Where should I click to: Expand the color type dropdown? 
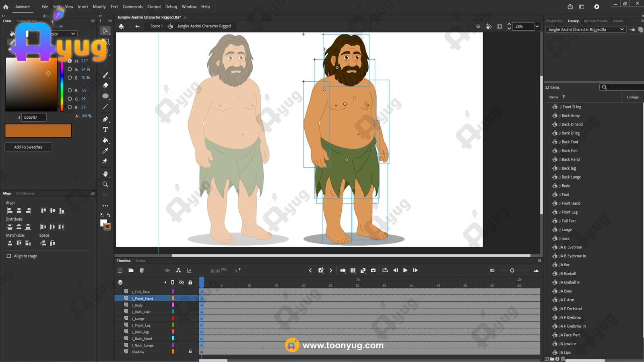73,34
